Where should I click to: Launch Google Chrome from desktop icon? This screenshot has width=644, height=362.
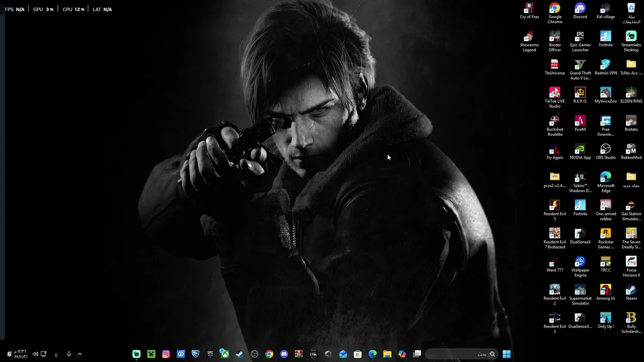[554, 14]
